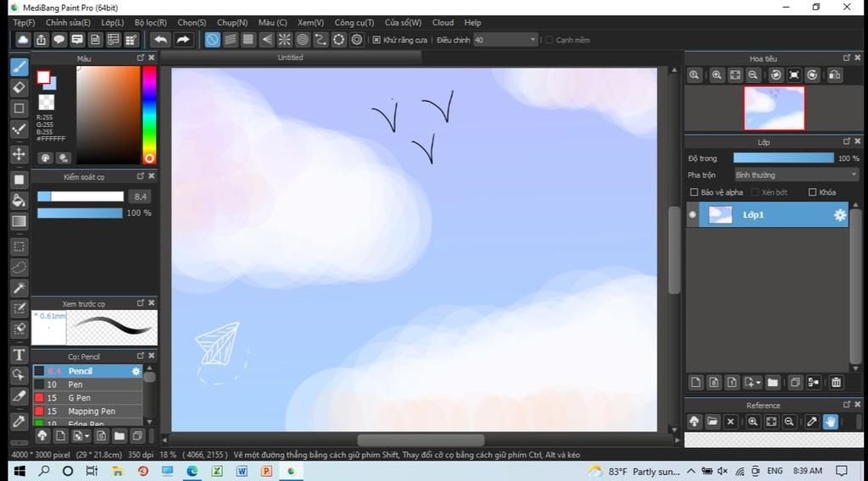The width and height of the screenshot is (868, 481).
Task: Zoom out on the Navigator panel
Action: tap(753, 75)
